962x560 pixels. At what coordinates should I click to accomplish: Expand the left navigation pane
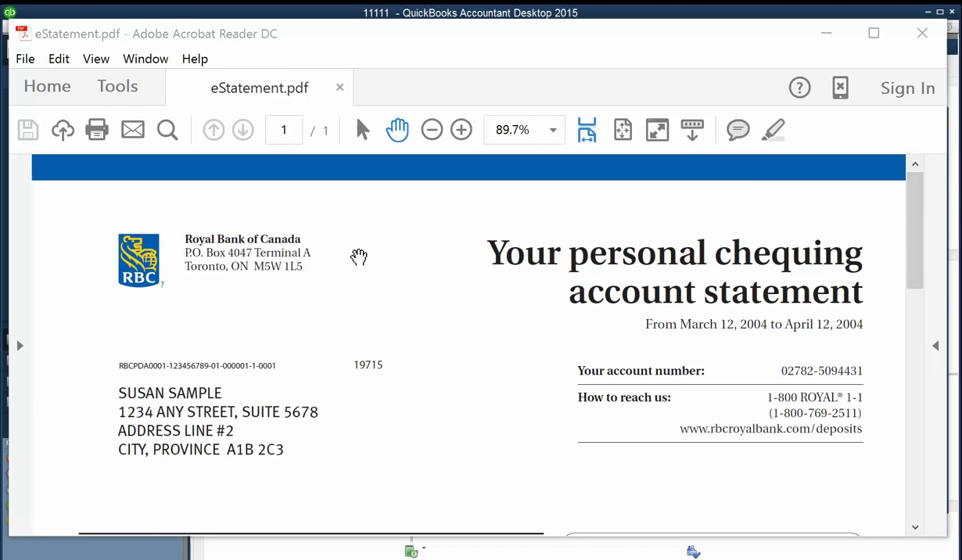click(20, 346)
